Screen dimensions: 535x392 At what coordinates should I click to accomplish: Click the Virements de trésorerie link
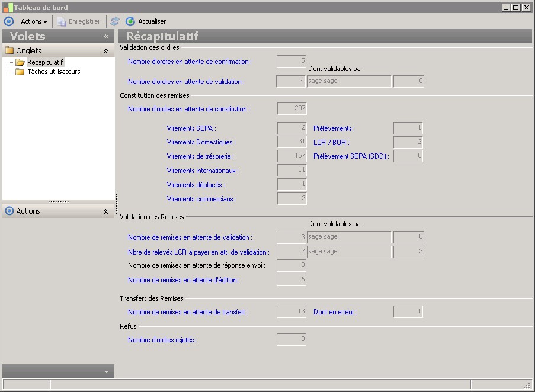coord(200,156)
